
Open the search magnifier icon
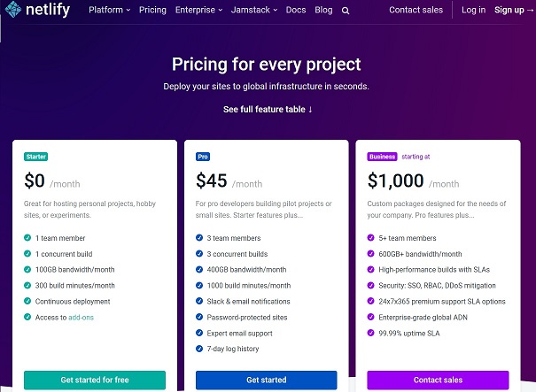tap(346, 11)
